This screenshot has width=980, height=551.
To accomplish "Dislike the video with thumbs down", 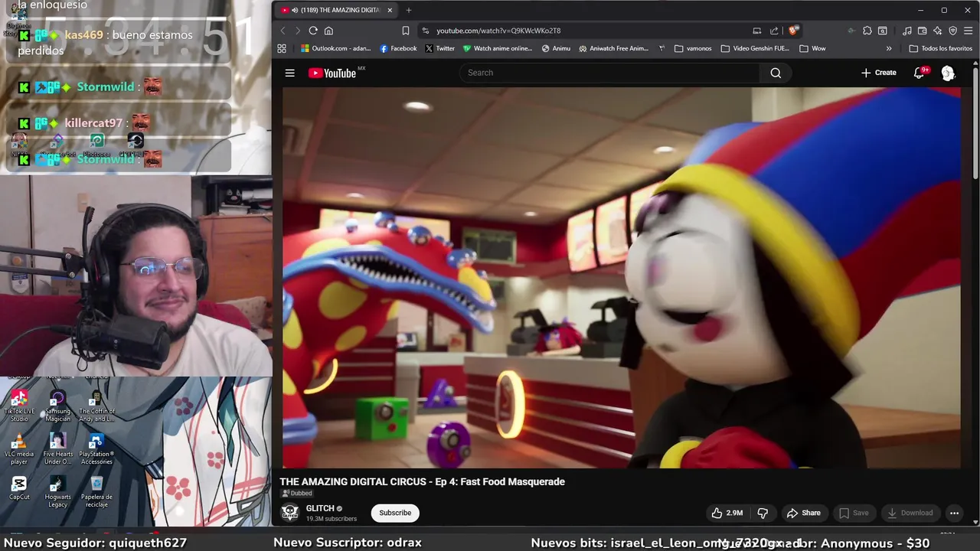I will [763, 513].
